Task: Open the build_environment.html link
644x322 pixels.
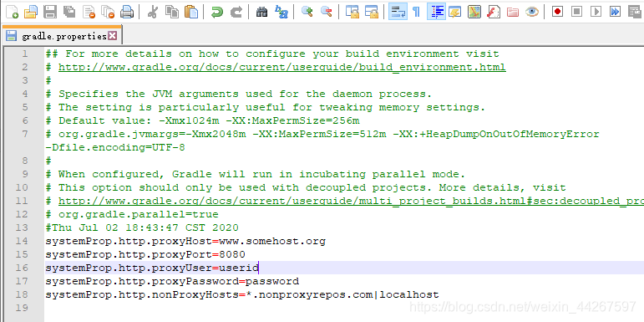Action: point(282,67)
